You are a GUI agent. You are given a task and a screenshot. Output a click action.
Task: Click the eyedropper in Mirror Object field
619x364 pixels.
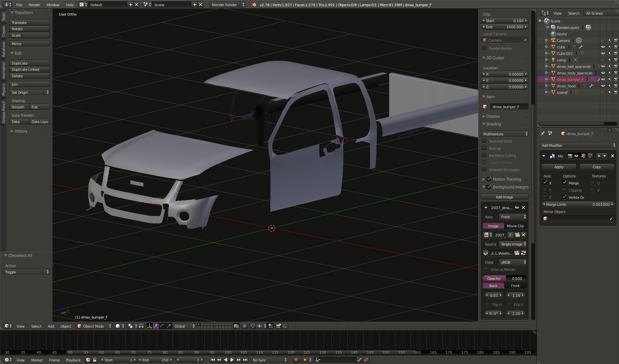[611, 219]
